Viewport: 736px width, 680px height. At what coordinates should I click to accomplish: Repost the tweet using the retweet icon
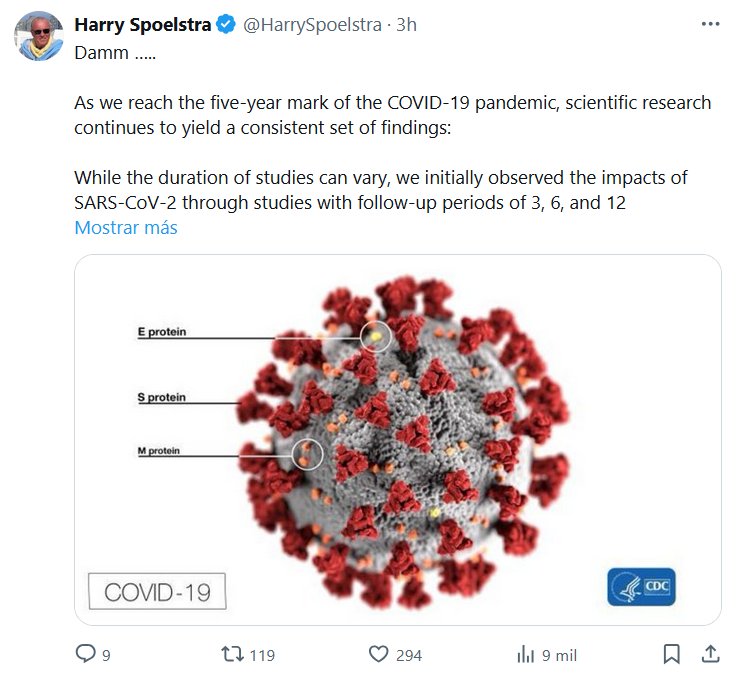click(232, 654)
